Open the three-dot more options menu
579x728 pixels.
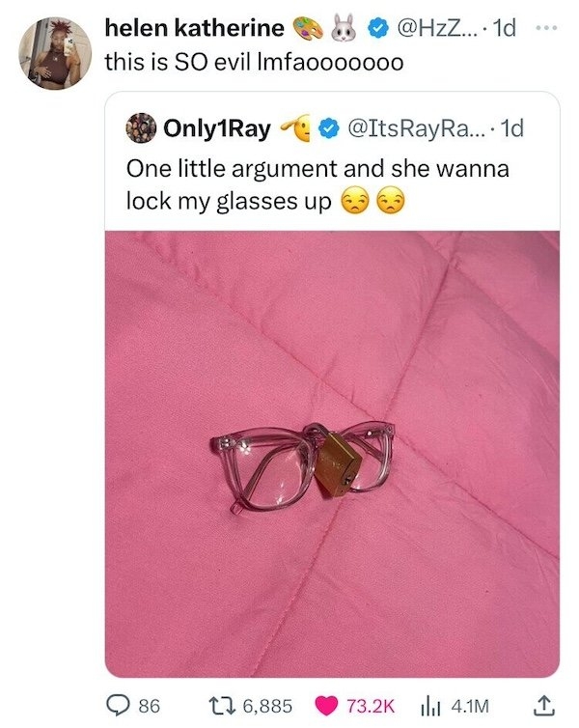(x=545, y=28)
